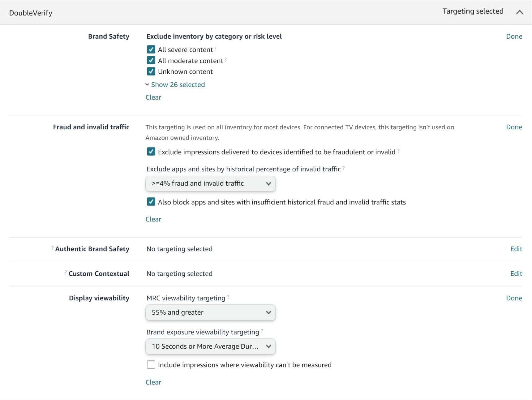Viewport: 532px width, 400px height.
Task: Open help tooltip for All moderate content
Action: click(225, 59)
